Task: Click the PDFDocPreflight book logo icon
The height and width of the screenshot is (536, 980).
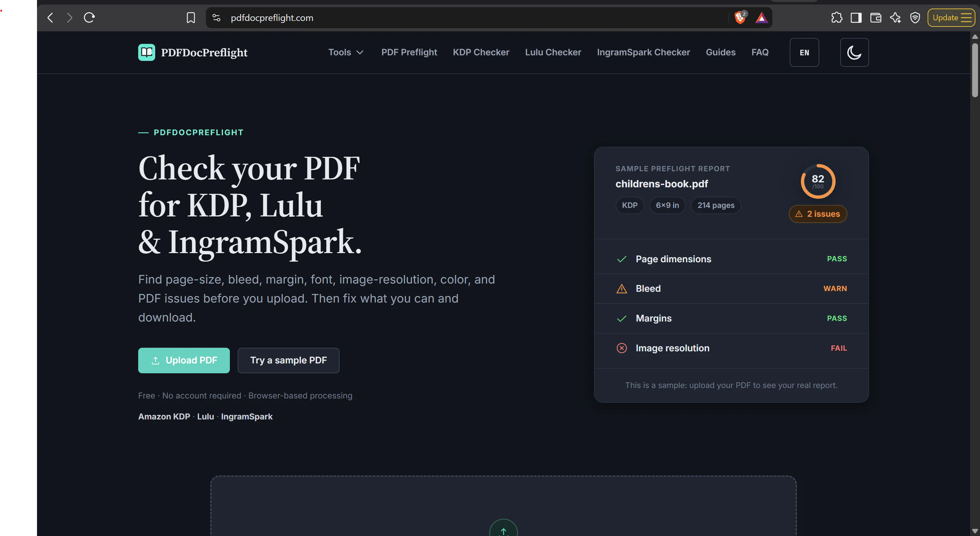Action: pyautogui.click(x=146, y=52)
